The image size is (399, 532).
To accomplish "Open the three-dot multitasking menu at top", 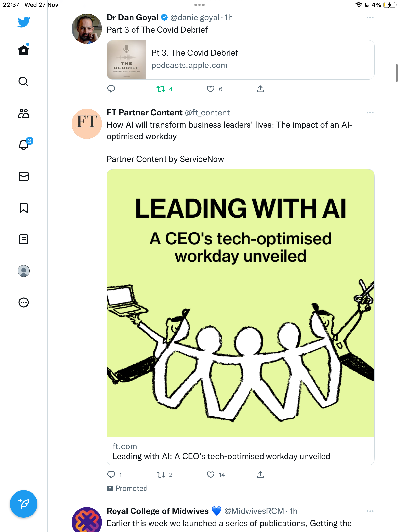I will (199, 5).
